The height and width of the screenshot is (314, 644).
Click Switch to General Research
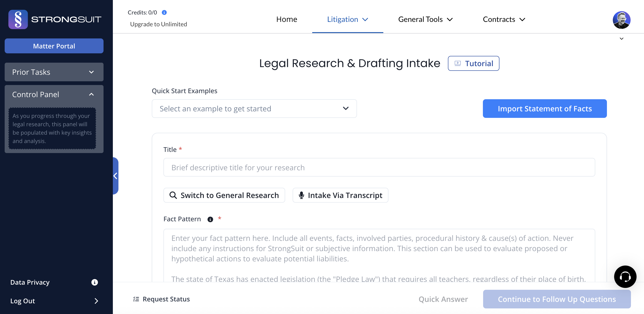pyautogui.click(x=224, y=195)
